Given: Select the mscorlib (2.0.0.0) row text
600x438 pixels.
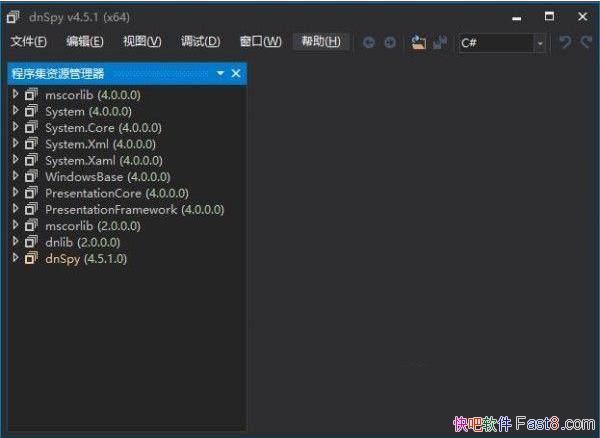Looking at the screenshot, I should pos(93,226).
